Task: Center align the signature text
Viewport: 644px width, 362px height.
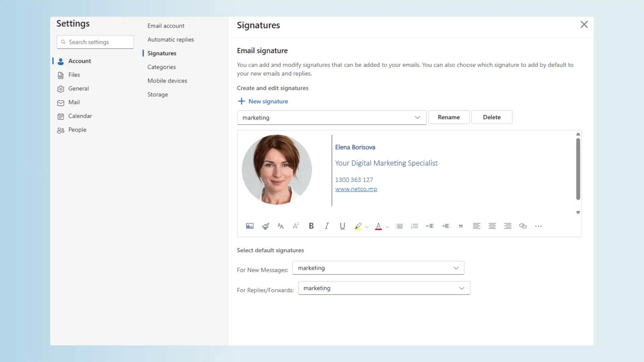Action: pos(492,226)
